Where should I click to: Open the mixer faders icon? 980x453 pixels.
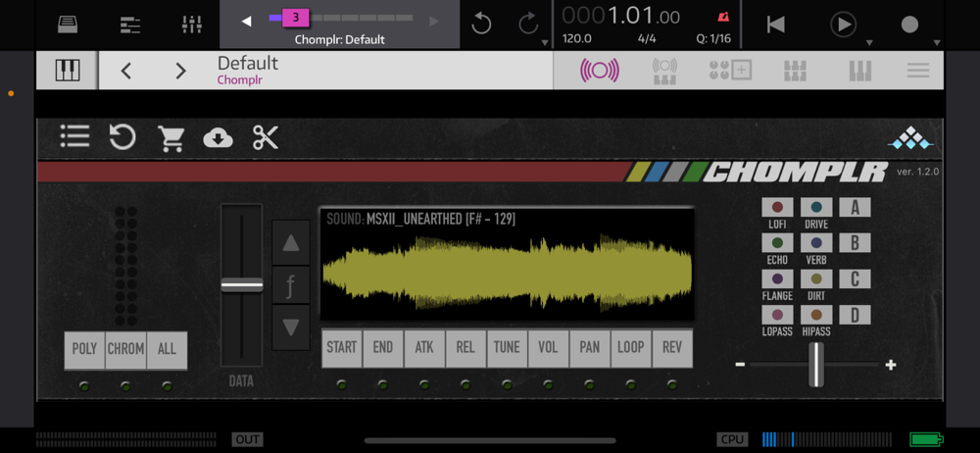(x=191, y=25)
